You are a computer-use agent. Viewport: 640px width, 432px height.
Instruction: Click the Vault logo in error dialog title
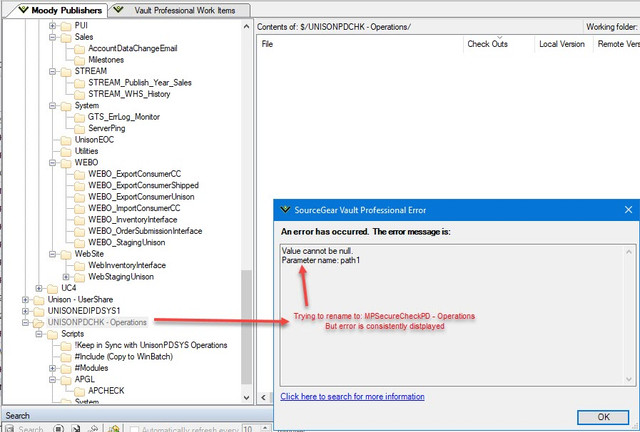tap(285, 210)
